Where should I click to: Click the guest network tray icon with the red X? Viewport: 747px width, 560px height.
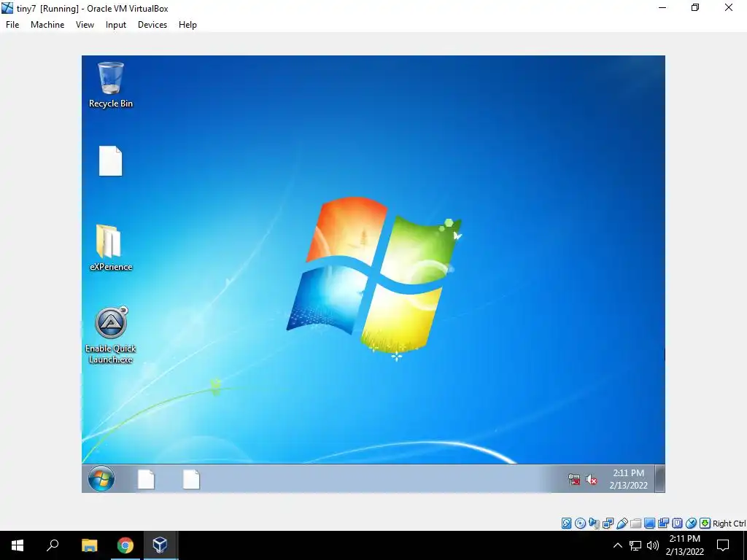click(574, 479)
